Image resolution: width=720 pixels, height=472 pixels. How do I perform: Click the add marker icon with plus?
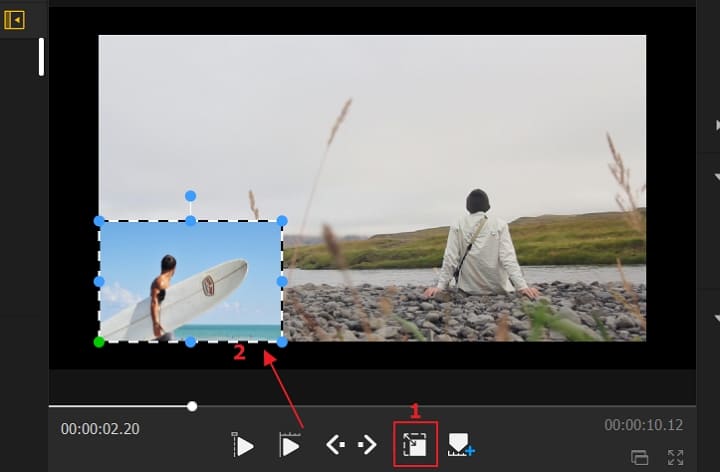pos(461,446)
